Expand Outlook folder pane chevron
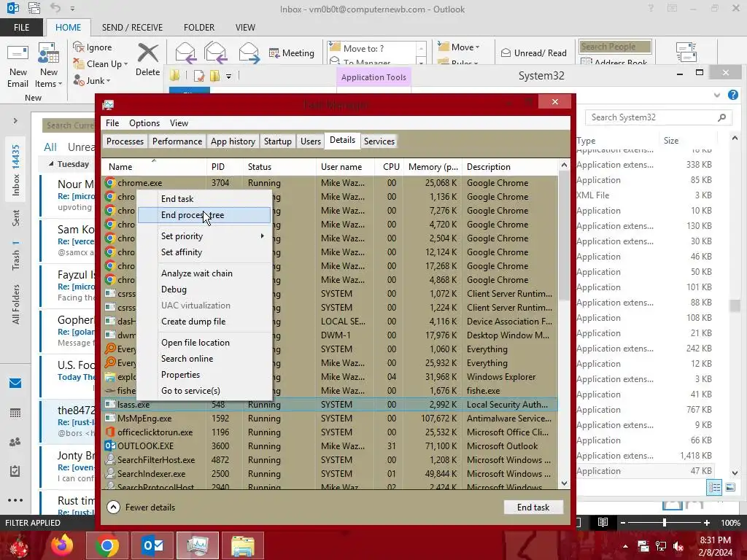 click(15, 121)
